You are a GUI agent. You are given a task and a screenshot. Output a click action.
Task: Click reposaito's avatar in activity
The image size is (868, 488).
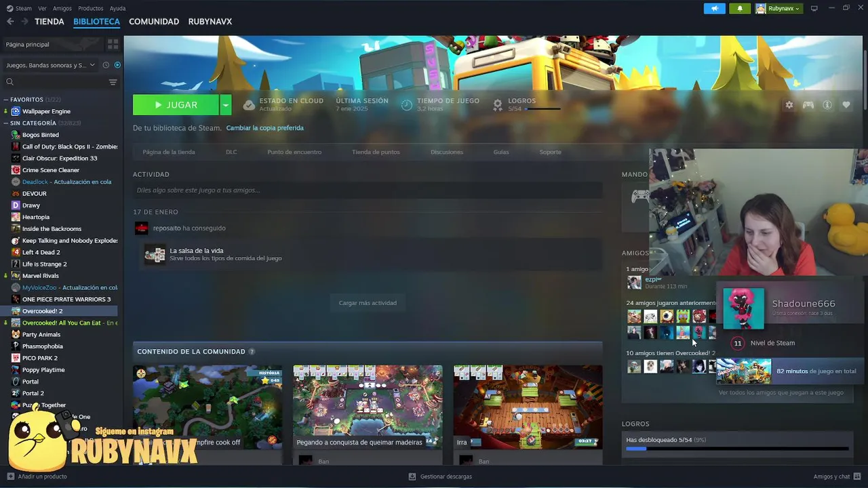point(141,228)
